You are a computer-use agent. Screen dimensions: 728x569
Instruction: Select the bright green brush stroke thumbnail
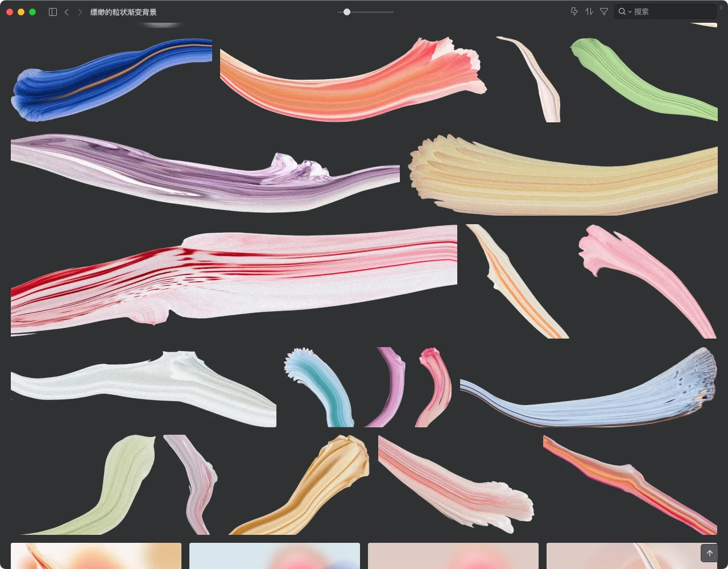(x=644, y=80)
